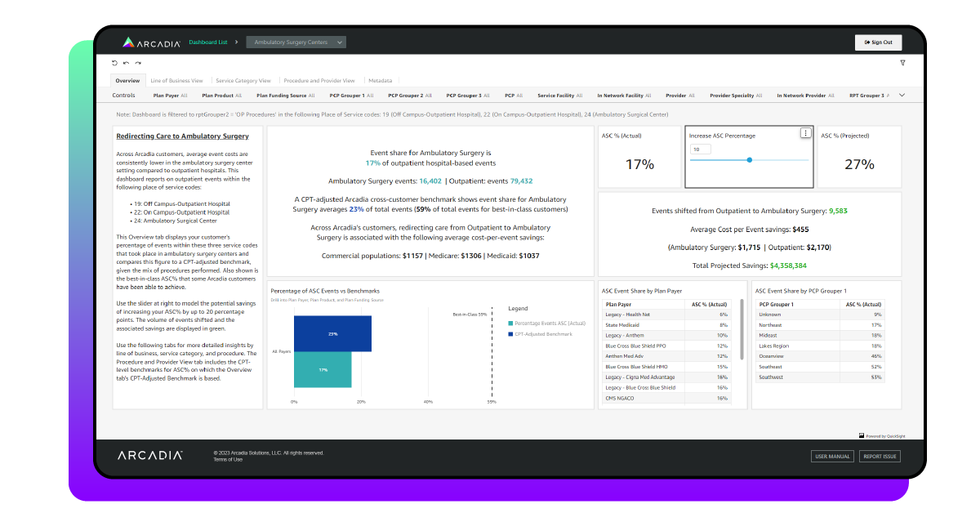Click the undo arrow icon
The image size is (980, 531).
(126, 63)
